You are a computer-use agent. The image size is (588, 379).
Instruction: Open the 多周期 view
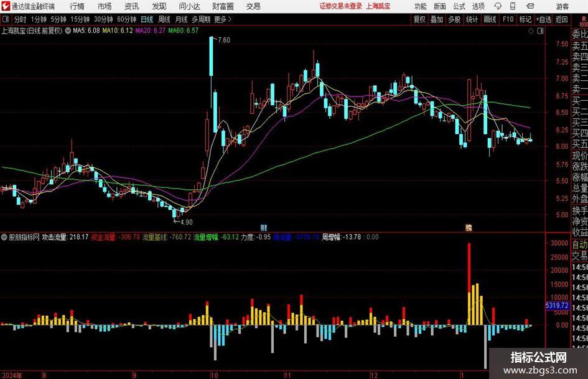tap(201, 19)
